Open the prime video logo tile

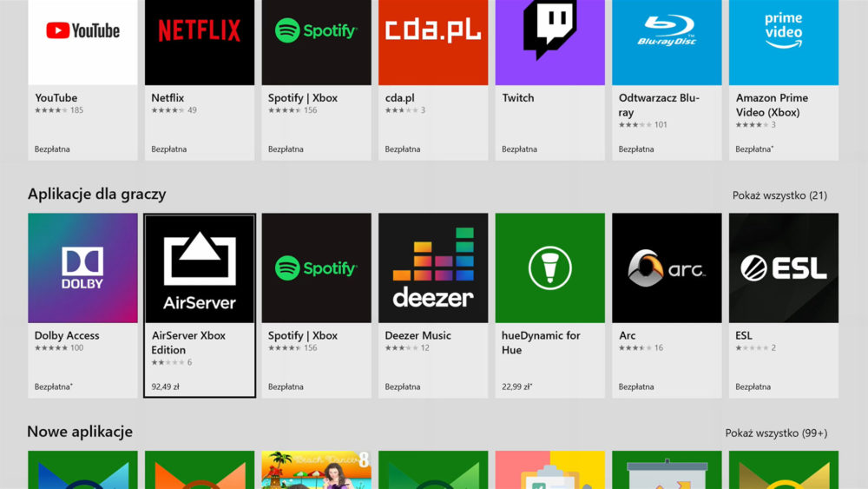click(x=783, y=42)
